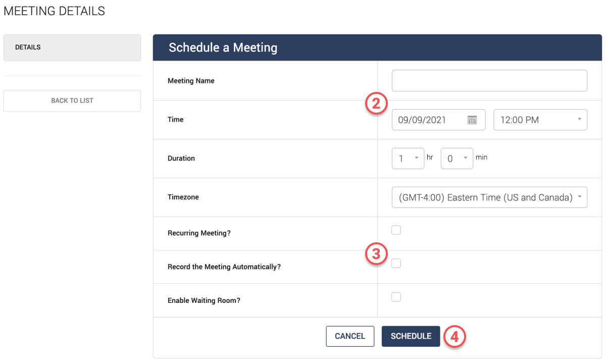Viewport: 606px width, 364px height.
Task: Click the red step 4 marker
Action: [454, 337]
